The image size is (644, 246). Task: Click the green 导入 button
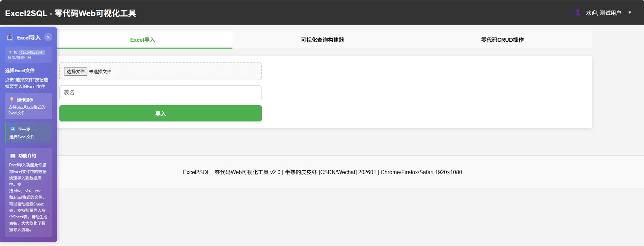(x=161, y=113)
